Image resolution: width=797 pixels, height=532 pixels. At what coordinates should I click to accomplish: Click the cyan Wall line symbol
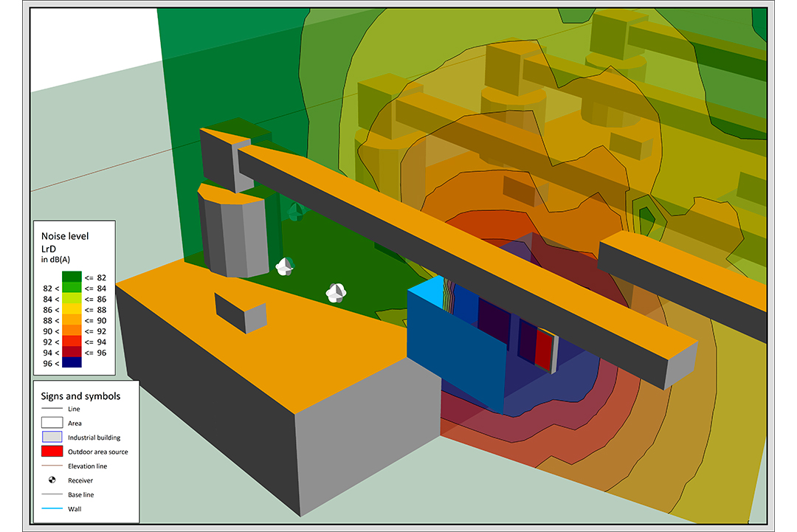pyautogui.click(x=52, y=509)
